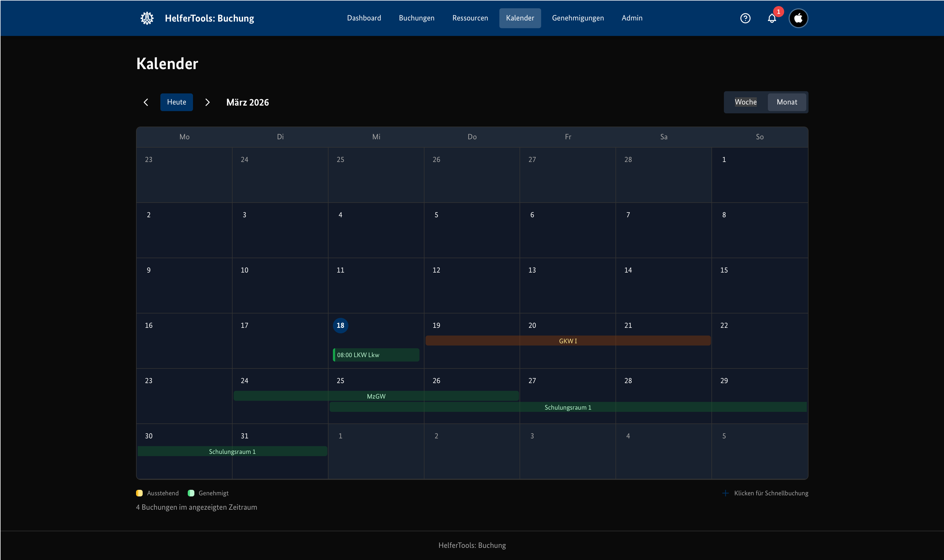Open notifications bell icon
Screen dimensions: 944x560
771,19
